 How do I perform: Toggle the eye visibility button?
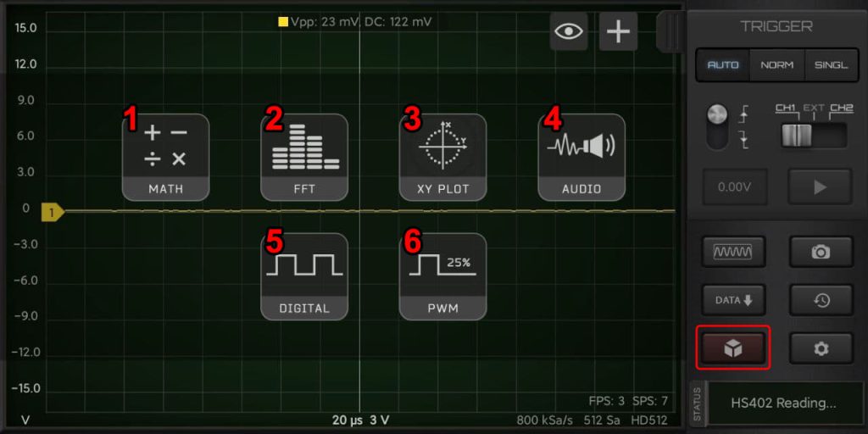tap(569, 32)
